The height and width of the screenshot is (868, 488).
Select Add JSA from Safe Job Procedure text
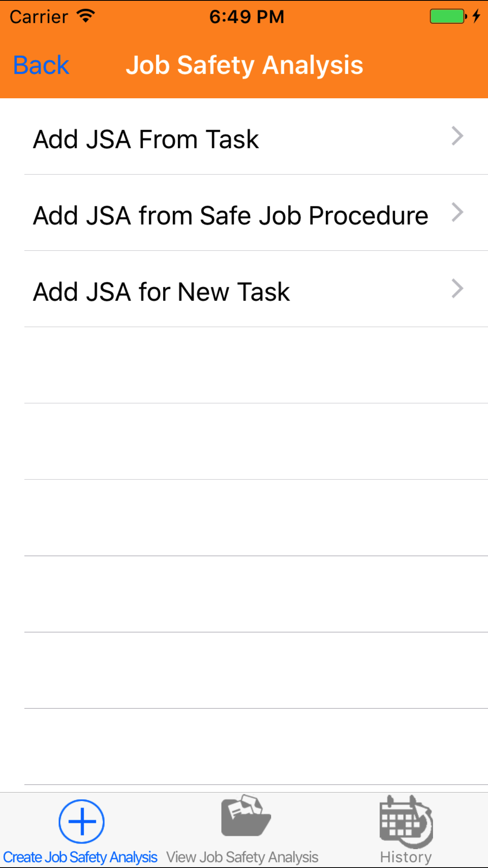point(231,215)
